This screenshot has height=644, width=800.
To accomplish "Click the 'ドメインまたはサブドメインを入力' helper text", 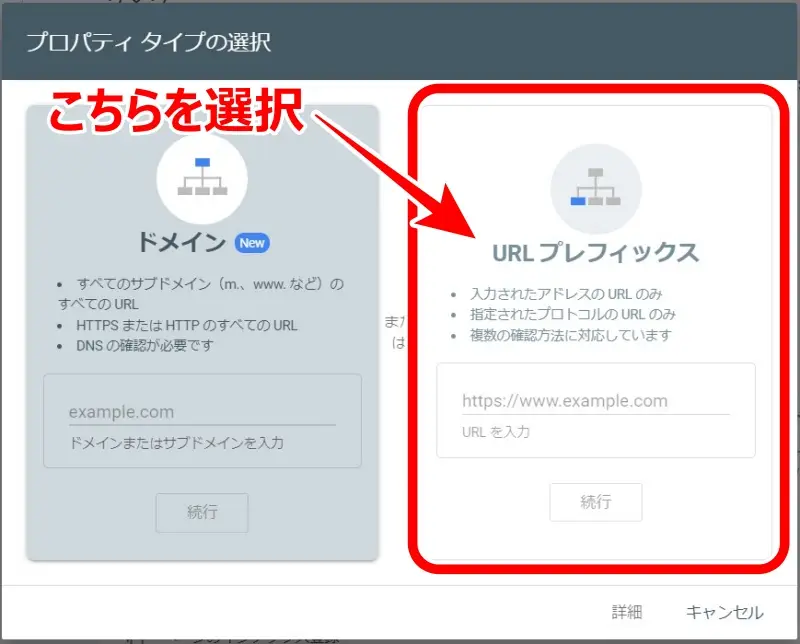I will click(x=177, y=442).
